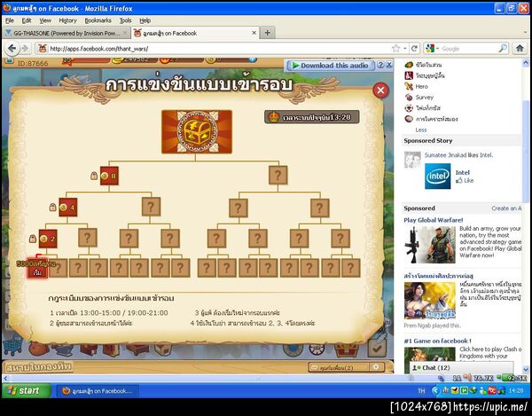Click the Less link to collapse apps
Screen dimensions: 532x416
coord(421,130)
